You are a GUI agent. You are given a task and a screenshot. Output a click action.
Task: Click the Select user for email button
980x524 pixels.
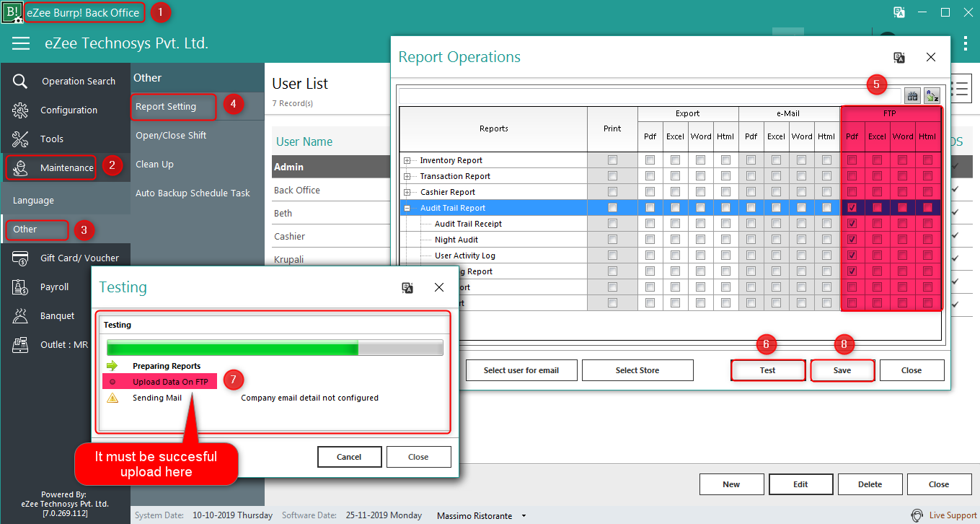pos(521,370)
